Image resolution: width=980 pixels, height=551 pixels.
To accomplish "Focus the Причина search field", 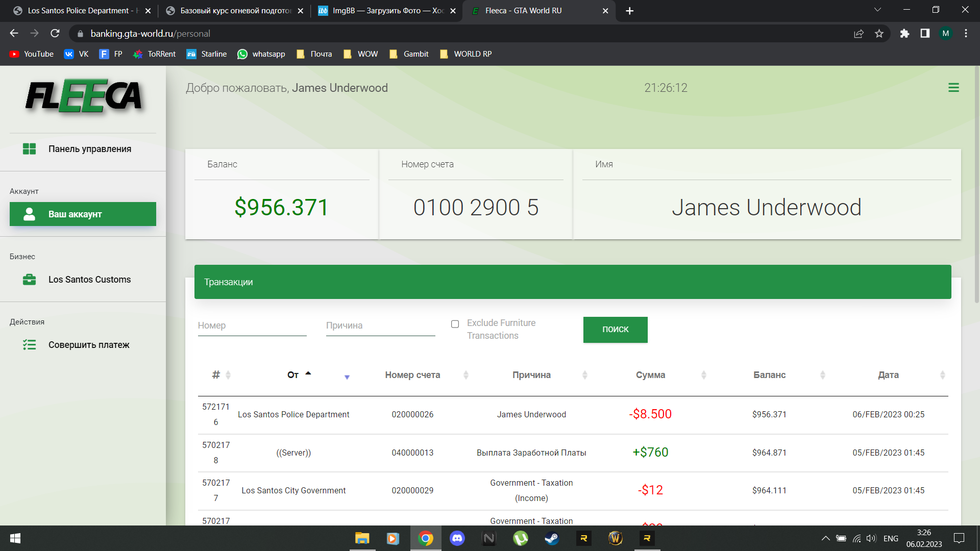I will coord(381,326).
